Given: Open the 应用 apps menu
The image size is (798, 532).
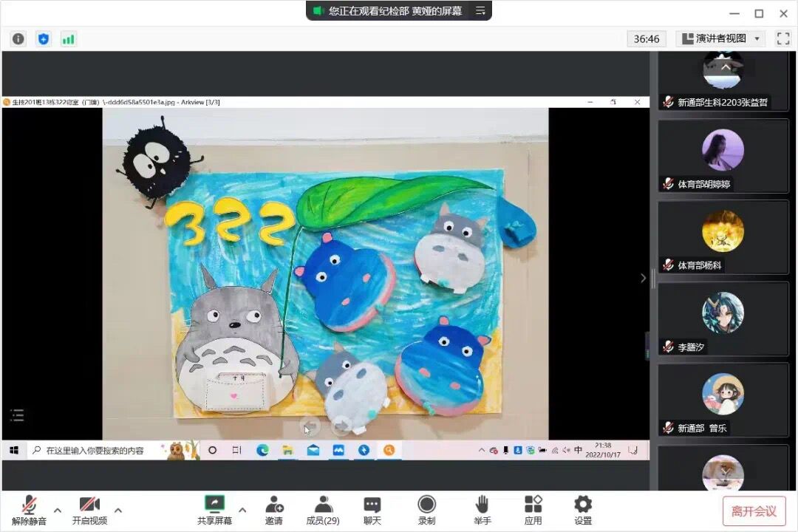Looking at the screenshot, I should pos(533,510).
